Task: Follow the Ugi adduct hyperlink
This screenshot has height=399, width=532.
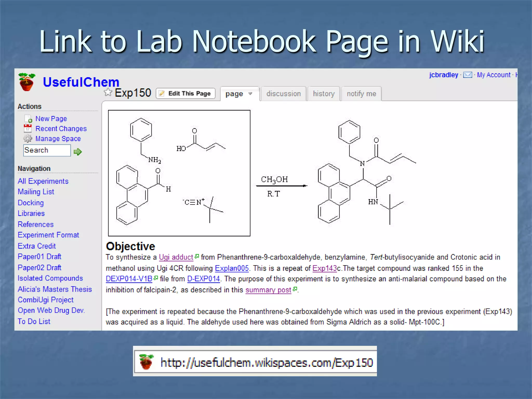Action: [x=176, y=257]
